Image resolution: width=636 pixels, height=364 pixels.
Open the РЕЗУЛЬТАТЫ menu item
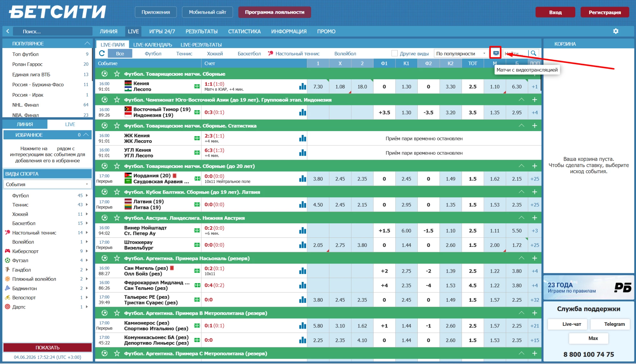[x=201, y=31]
